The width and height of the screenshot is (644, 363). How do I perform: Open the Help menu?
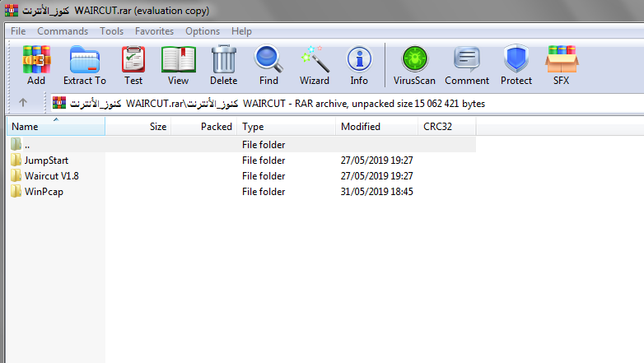tap(241, 31)
